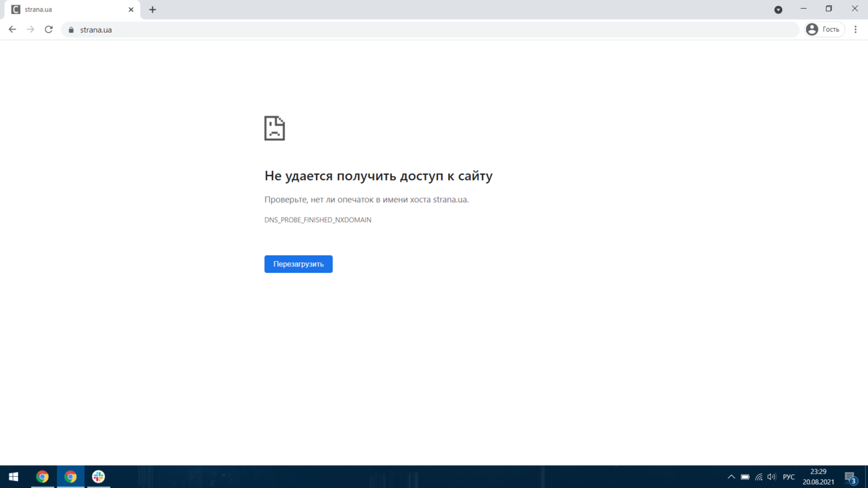Open the Windows Start menu
The image size is (868, 488).
click(x=13, y=477)
